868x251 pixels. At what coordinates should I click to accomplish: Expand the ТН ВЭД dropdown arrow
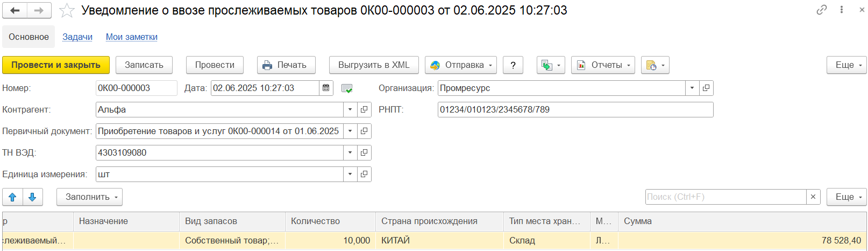pyautogui.click(x=350, y=152)
